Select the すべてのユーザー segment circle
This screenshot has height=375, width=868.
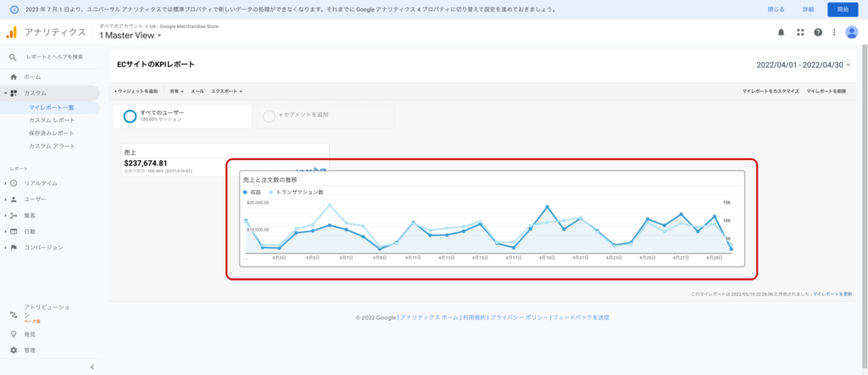130,116
